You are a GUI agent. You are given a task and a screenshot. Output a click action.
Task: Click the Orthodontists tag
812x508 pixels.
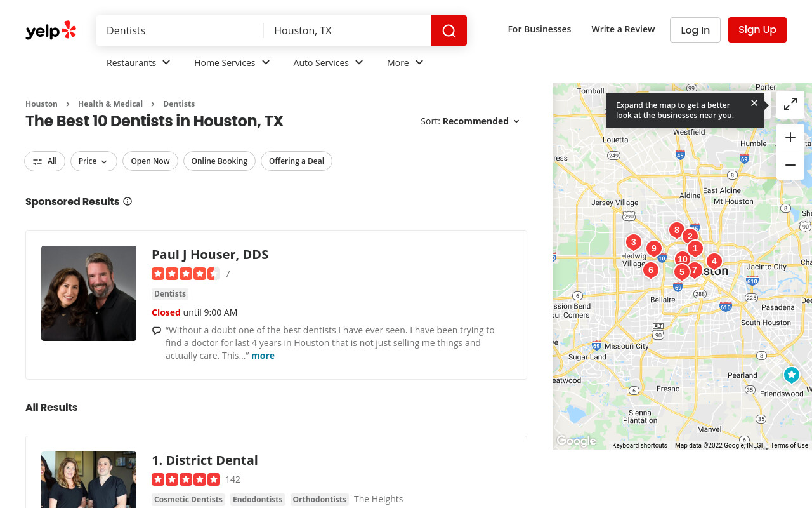[320, 500]
